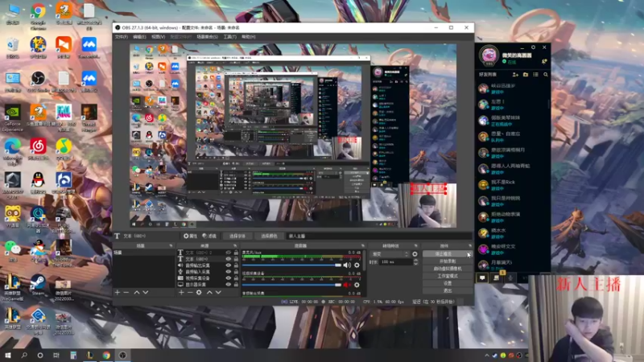The image size is (644, 362).
Task: Open source filters in OBS toolbar
Action: 209,236
